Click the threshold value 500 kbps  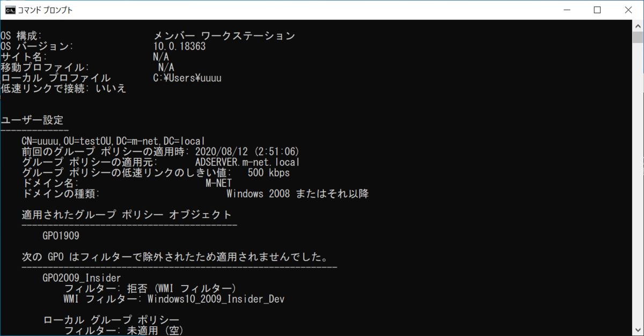click(269, 172)
